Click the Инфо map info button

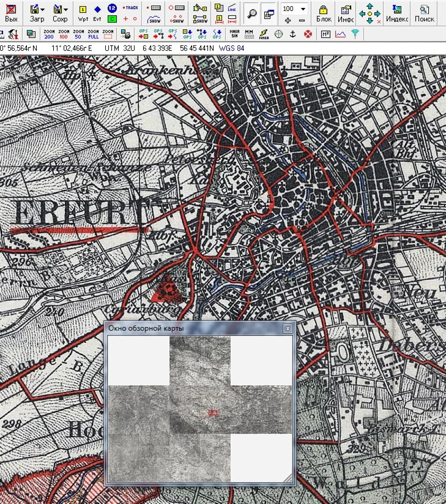(346, 13)
